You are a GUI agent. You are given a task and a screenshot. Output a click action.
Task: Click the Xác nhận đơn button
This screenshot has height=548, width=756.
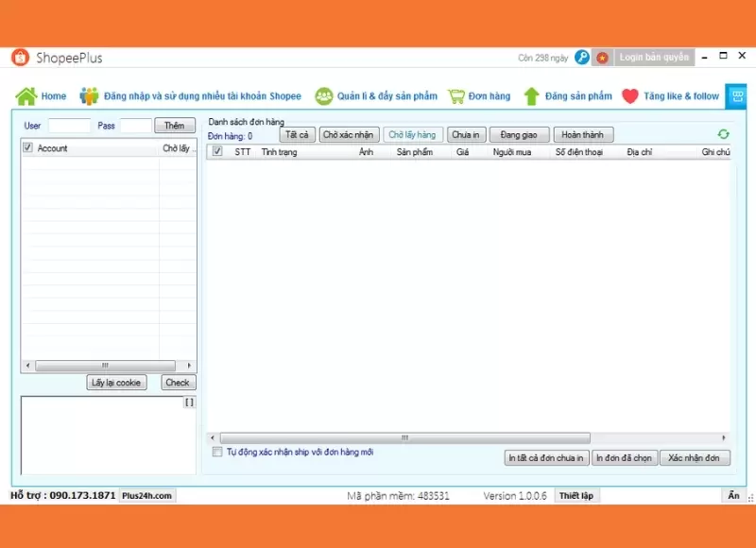pos(695,457)
